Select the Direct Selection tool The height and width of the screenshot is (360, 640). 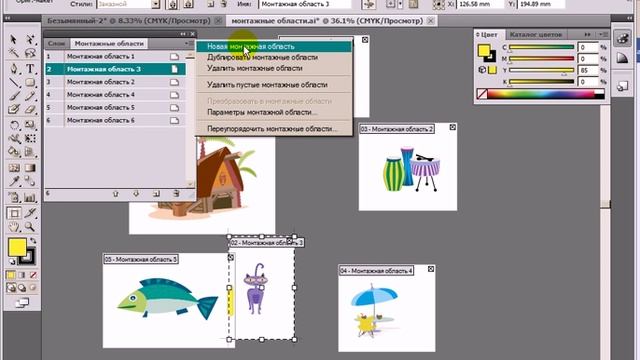30,39
